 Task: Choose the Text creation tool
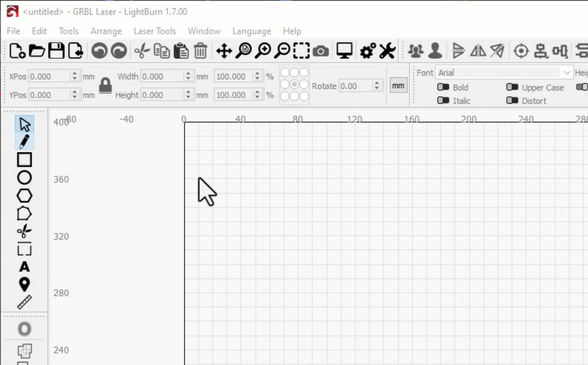point(24,267)
